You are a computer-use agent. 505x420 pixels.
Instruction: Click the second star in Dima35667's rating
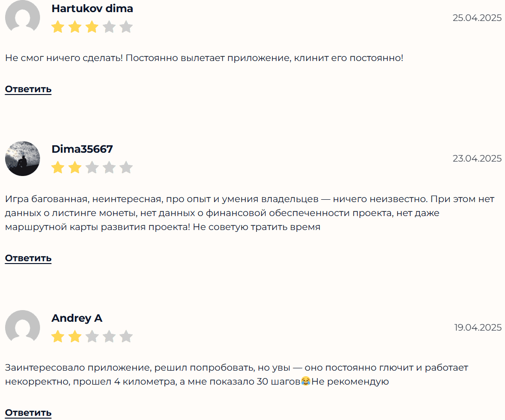(75, 168)
